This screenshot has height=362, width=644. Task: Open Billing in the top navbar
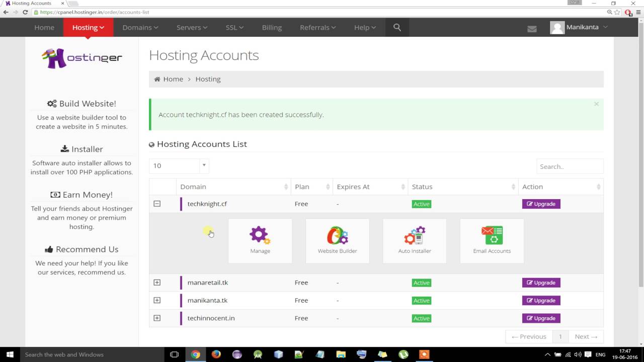[272, 27]
